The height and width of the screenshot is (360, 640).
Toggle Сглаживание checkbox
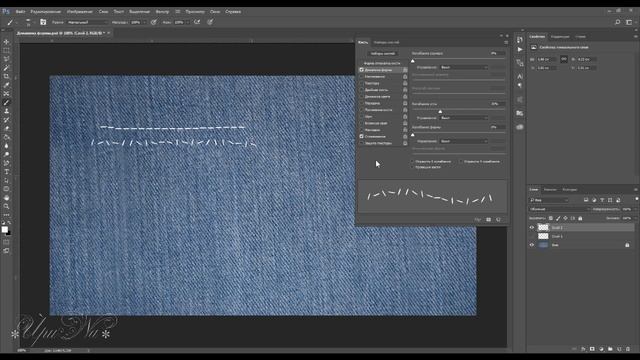click(362, 136)
